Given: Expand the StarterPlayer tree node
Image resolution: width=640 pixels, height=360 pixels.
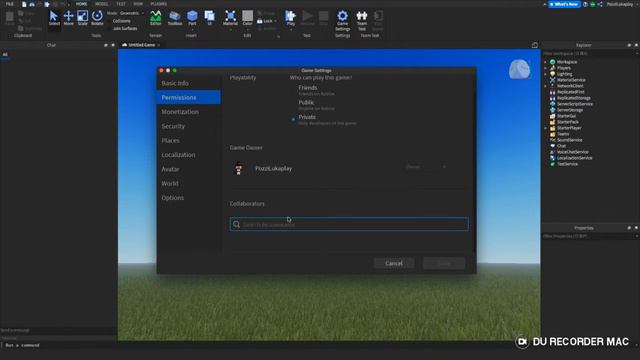Looking at the screenshot, I should [x=545, y=128].
